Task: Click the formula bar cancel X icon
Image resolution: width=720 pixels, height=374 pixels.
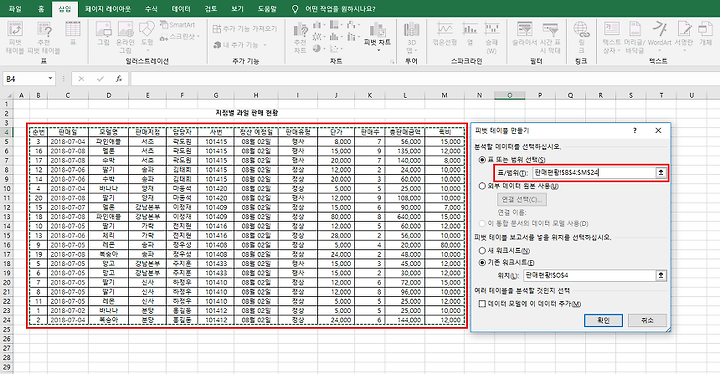Action: 81,79
